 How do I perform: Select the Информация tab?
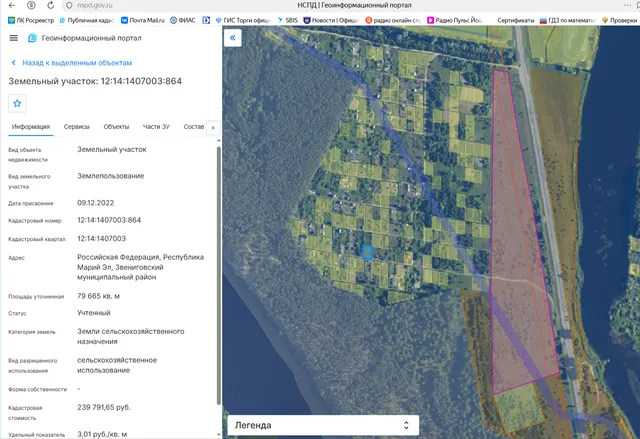(x=31, y=127)
